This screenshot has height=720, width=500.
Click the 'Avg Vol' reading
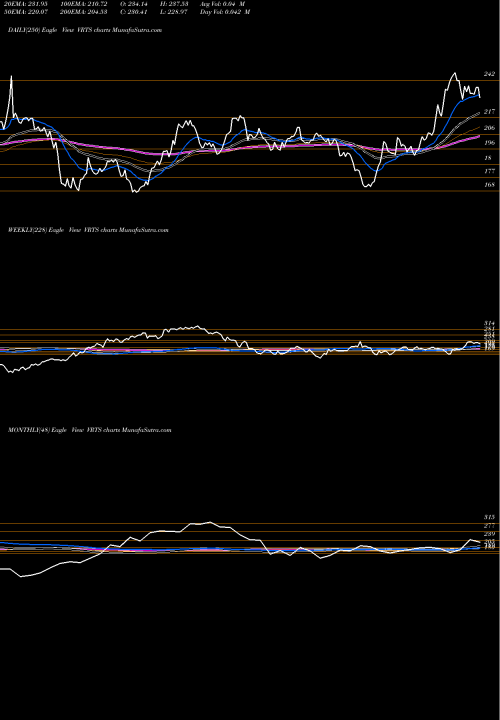[x=223, y=4]
